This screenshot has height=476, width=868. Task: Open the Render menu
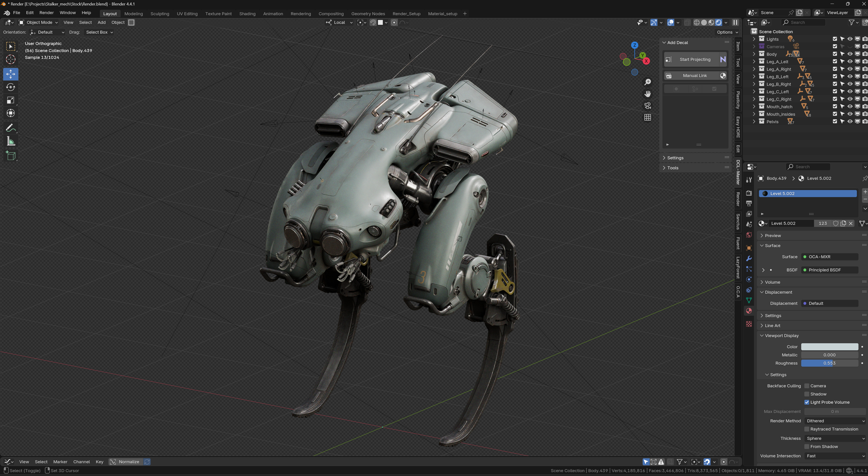(x=47, y=13)
